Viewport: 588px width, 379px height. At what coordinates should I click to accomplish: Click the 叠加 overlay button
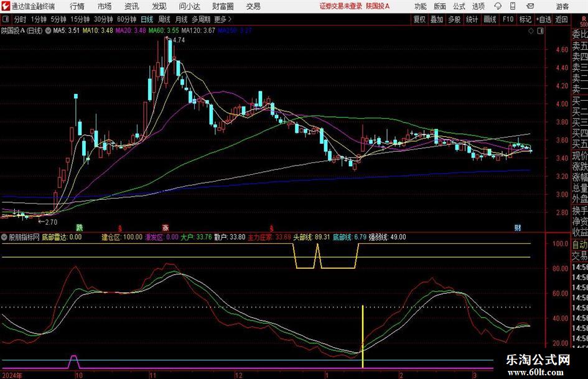tap(437, 19)
